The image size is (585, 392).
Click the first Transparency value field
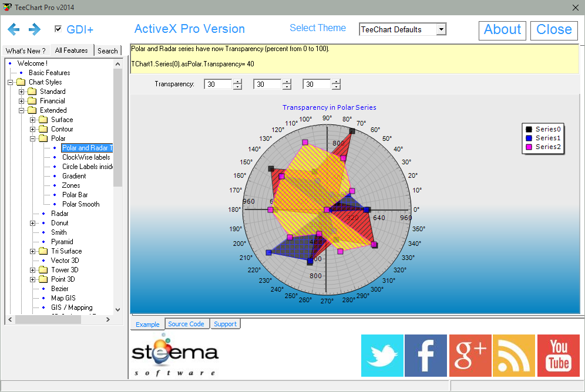point(218,85)
